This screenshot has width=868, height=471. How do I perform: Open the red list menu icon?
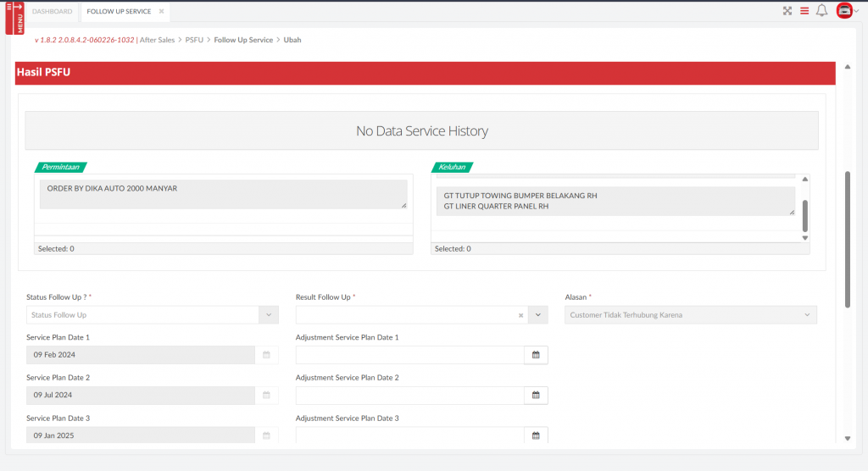pos(804,11)
